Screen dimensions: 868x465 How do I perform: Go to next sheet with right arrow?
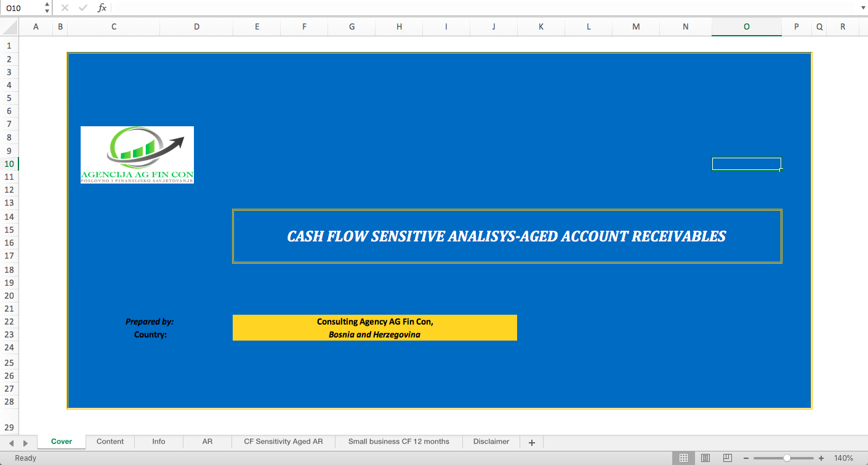click(x=25, y=443)
